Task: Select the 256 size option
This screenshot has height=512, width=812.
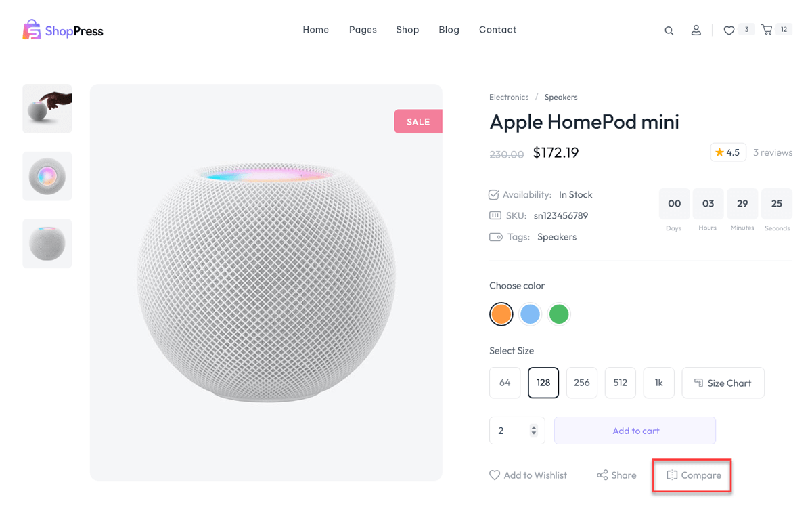Action: point(582,383)
